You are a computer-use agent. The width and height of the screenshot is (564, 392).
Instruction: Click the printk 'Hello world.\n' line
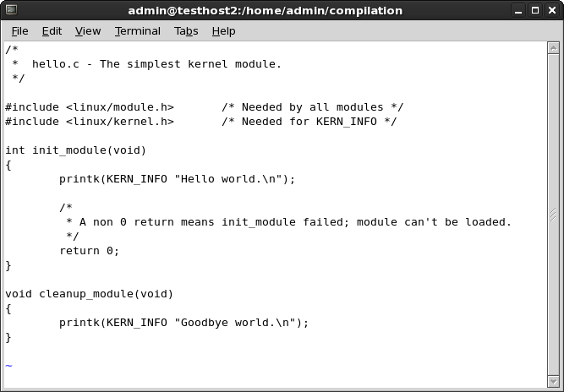(177, 179)
